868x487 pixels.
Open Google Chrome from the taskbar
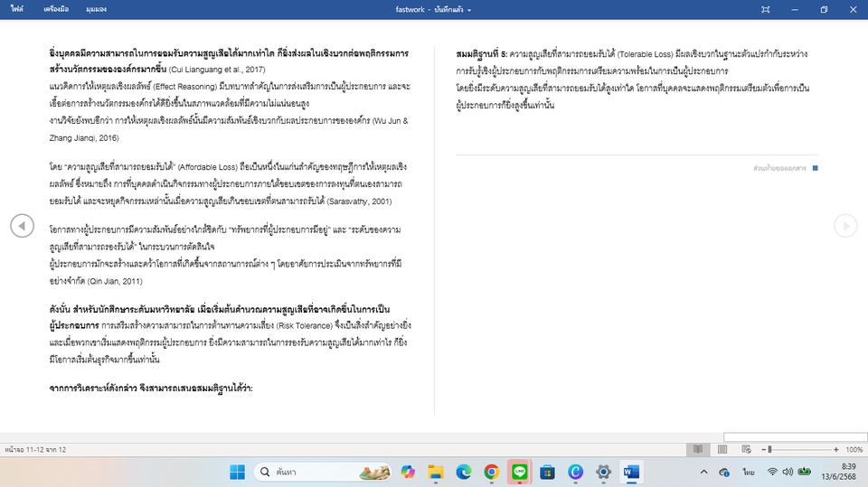click(x=491, y=472)
